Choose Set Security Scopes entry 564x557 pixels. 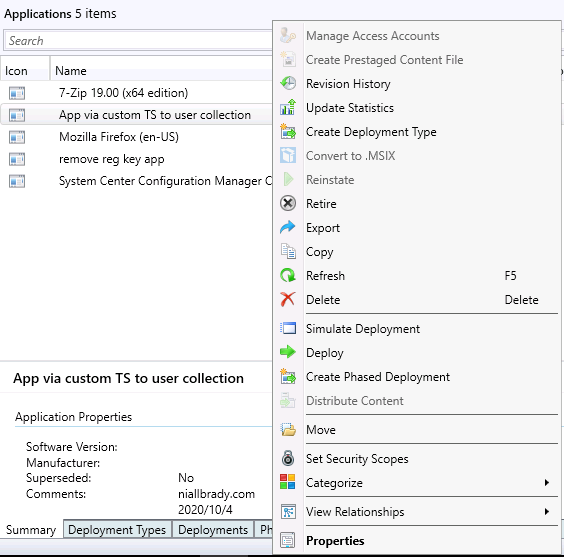(416, 458)
